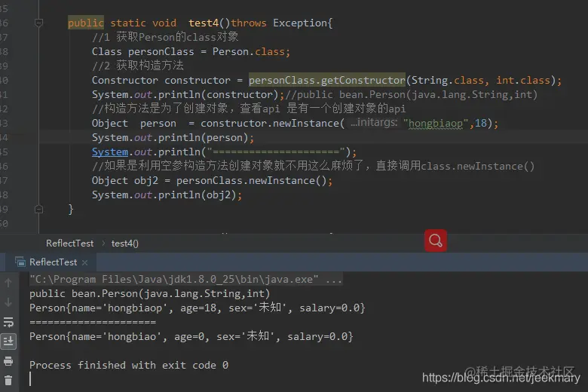Click the down-arrow stack trace icon in console
Image resolution: width=588 pixels, height=392 pixels.
click(x=8, y=302)
